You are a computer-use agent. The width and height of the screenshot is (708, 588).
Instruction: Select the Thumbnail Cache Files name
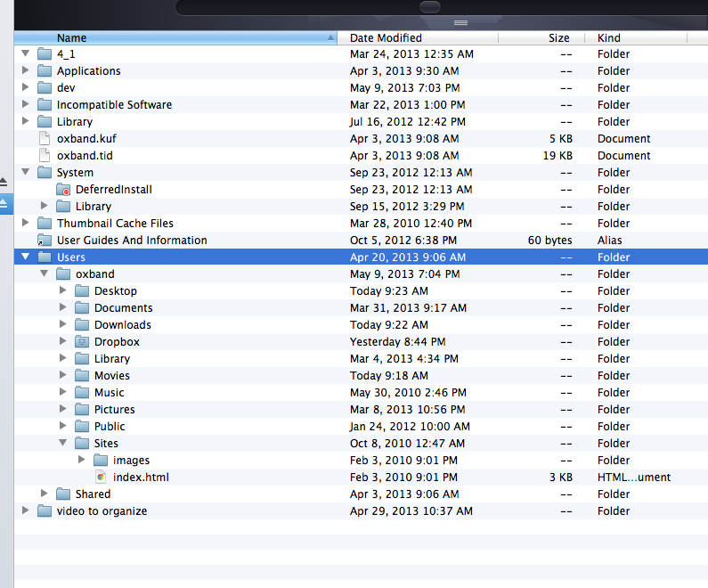(115, 223)
